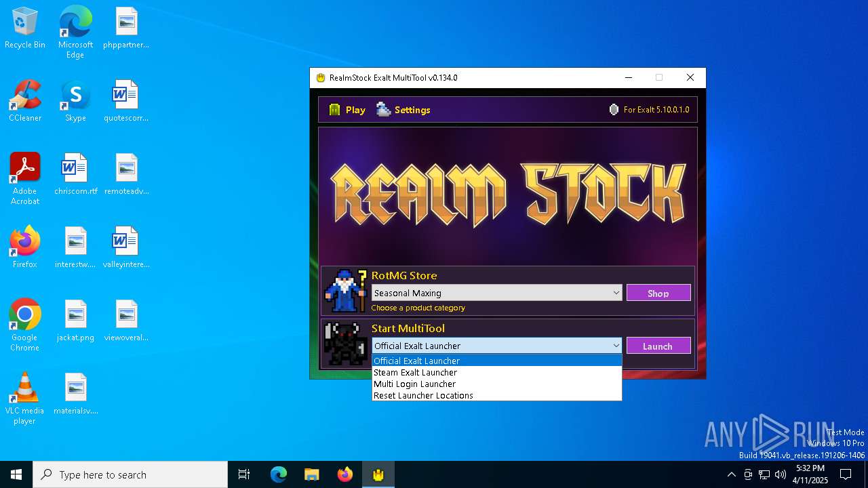The image size is (868, 488).
Task: Select the chriscom.rtf file on desktop
Action: tap(75, 174)
